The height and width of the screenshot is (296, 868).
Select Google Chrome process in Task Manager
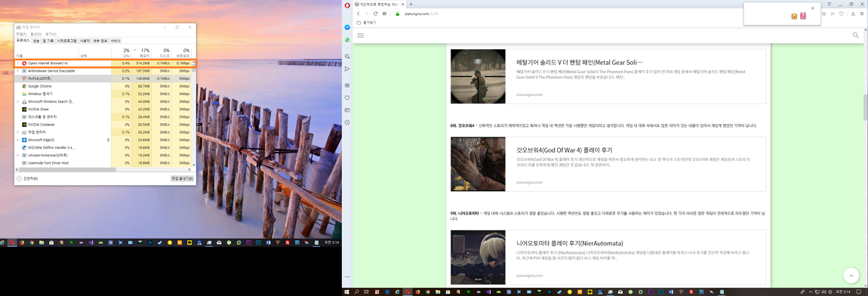coord(103,86)
